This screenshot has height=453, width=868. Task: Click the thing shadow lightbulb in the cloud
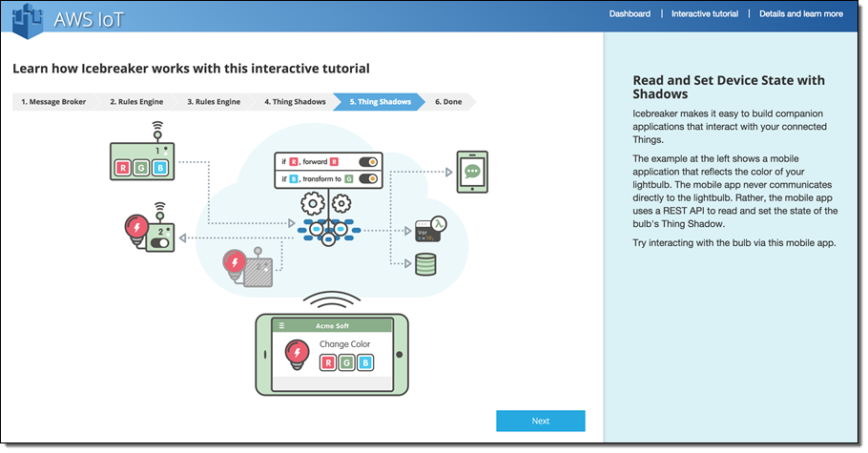click(x=235, y=262)
